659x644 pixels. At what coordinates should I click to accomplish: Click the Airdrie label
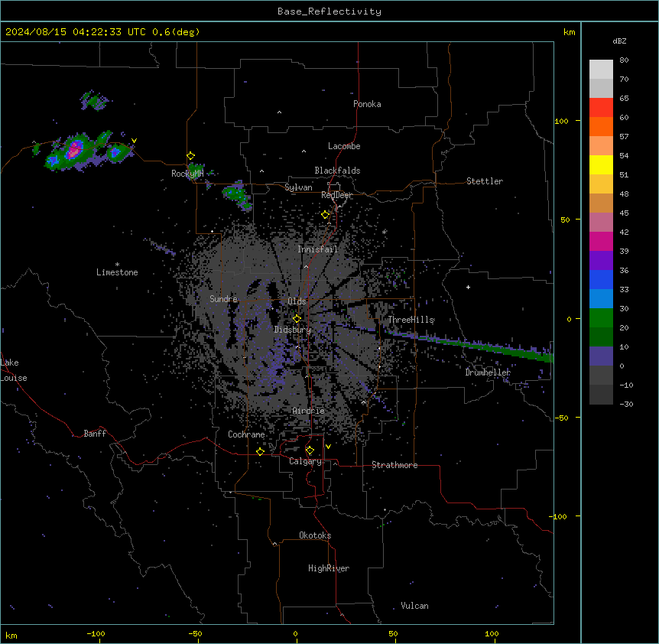point(309,411)
